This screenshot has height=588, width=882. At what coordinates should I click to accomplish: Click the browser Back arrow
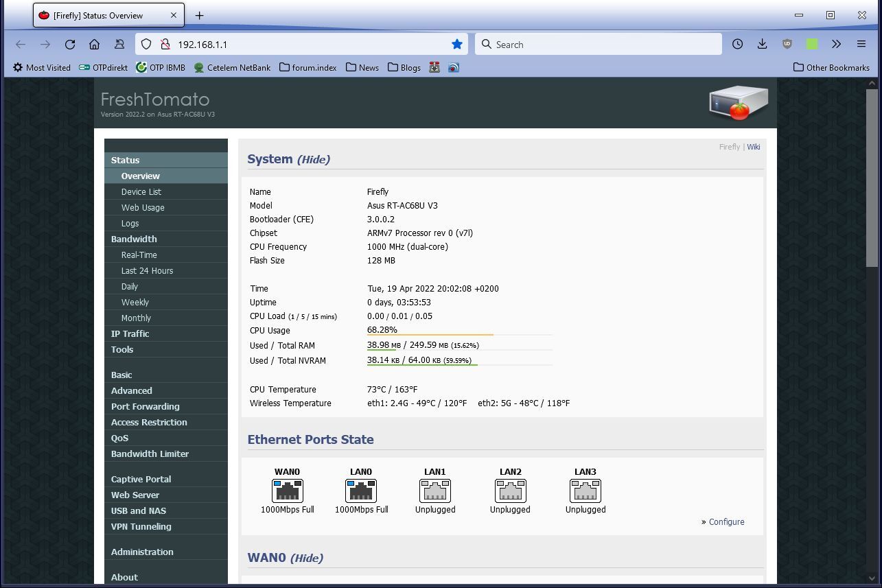(21, 44)
